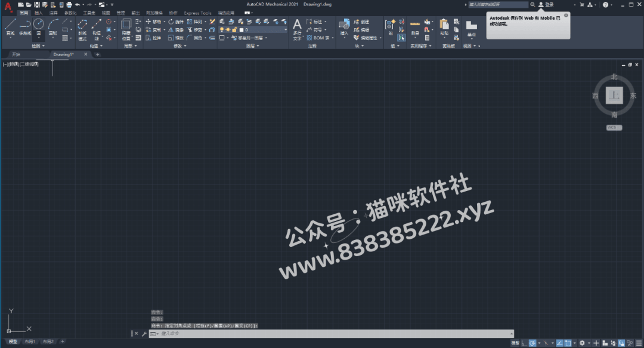Expand the Draw (绘图) panel dropdown

pyautogui.click(x=39, y=45)
